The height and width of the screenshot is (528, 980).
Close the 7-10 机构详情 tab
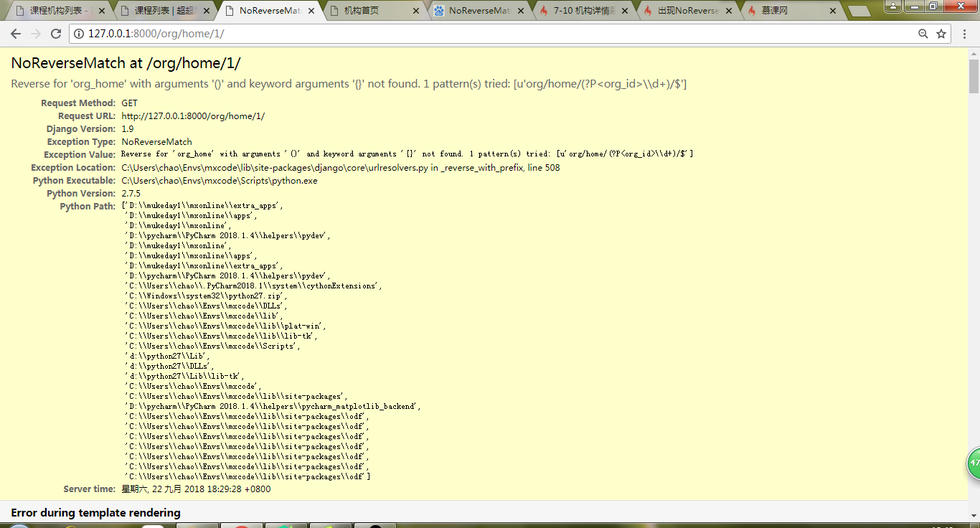point(626,11)
